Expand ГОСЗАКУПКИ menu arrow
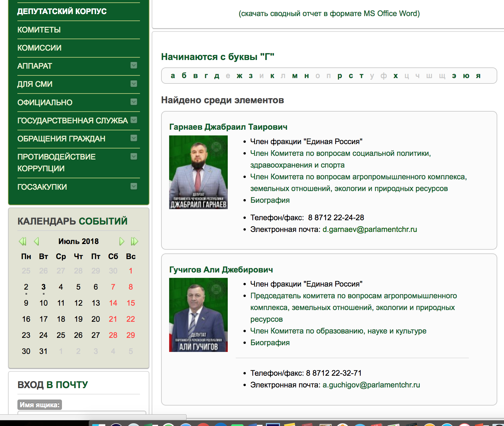The width and height of the screenshot is (504, 426). 134,186
